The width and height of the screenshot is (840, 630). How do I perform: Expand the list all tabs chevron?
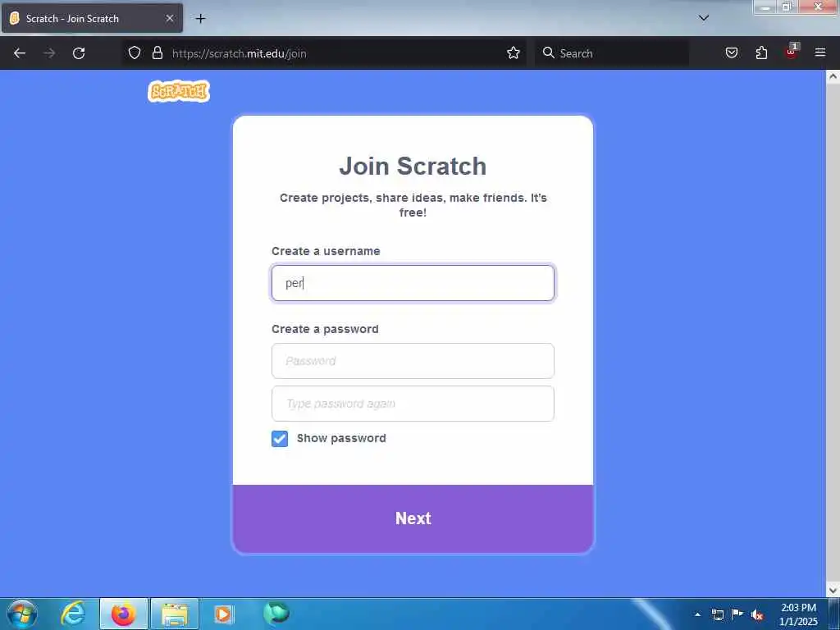(x=704, y=18)
